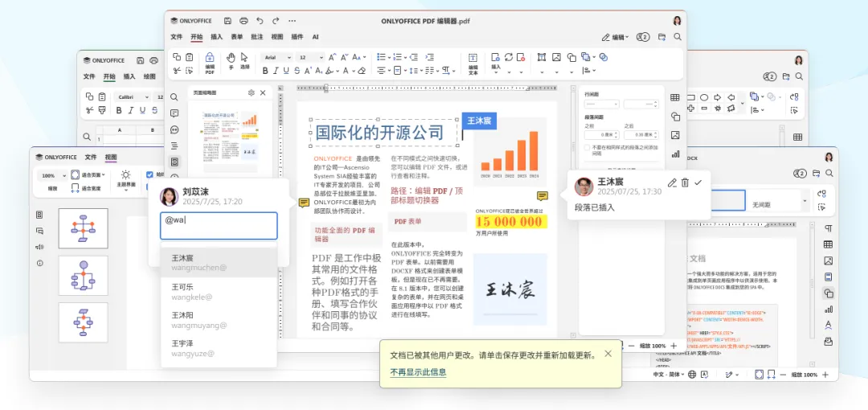
Task: Undo the last action in PDF editor
Action: click(x=260, y=21)
